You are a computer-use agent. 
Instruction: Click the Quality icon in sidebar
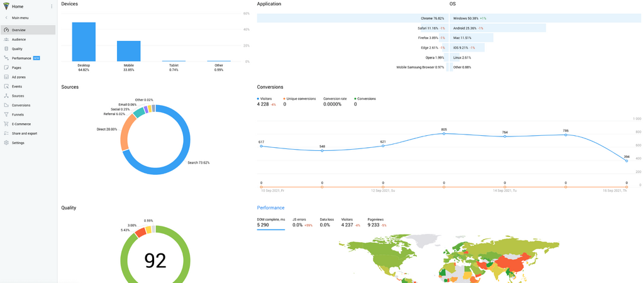coord(6,48)
